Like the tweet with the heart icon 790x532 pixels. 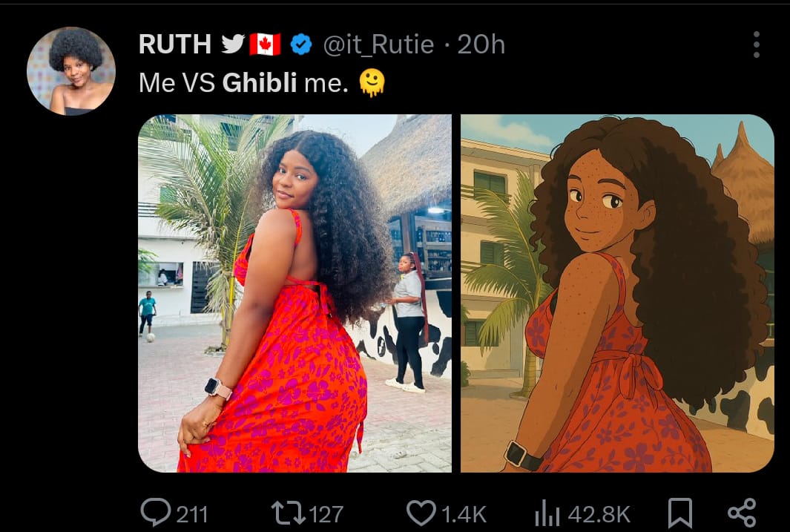click(x=421, y=513)
